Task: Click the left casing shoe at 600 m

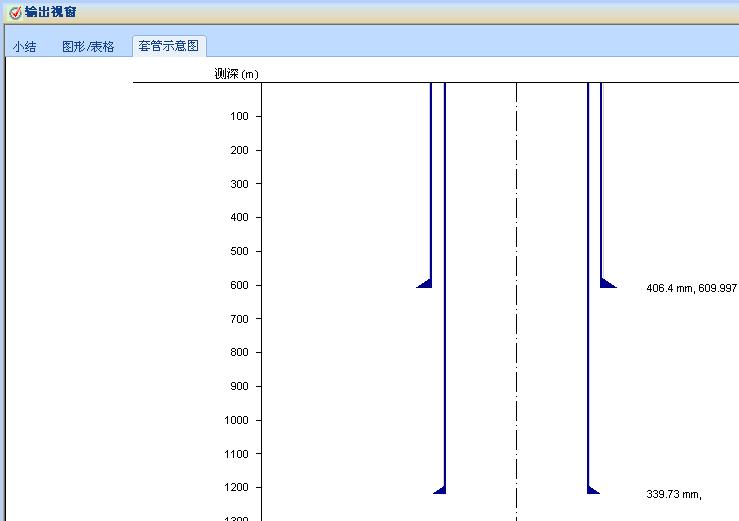Action: (425, 283)
